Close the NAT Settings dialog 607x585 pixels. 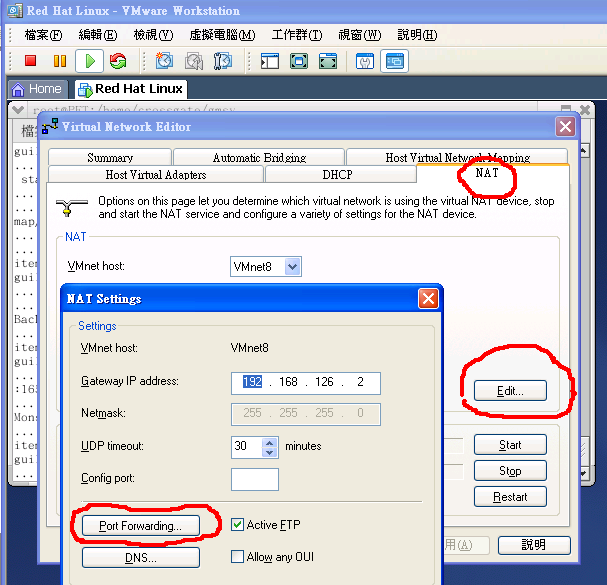(428, 299)
